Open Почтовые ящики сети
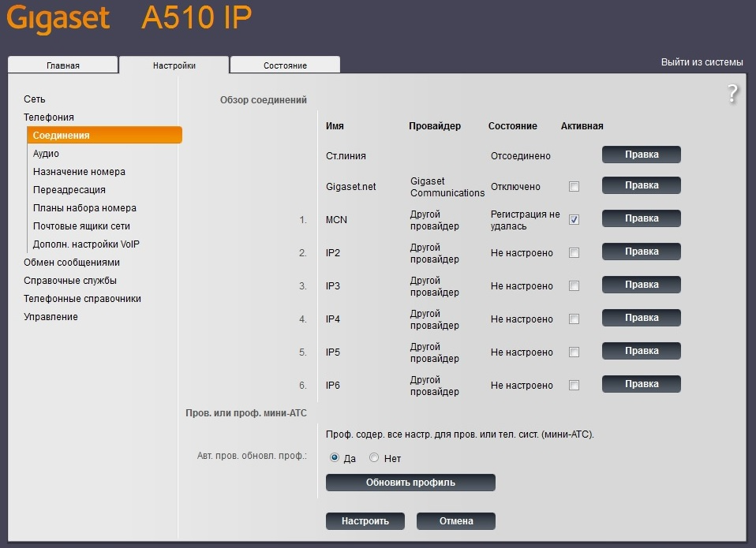Viewport: 756px width, 548px height. click(81, 226)
